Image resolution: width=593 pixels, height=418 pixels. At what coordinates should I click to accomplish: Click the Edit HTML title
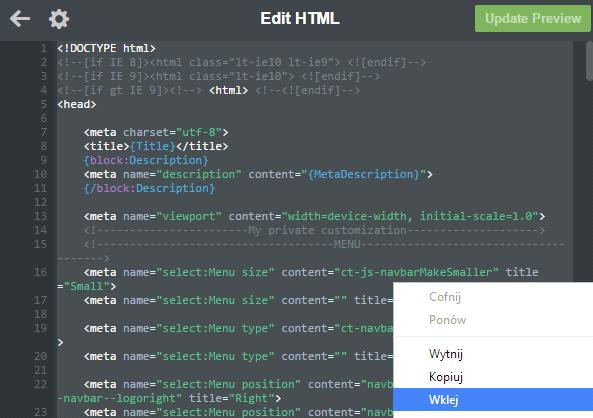point(300,19)
